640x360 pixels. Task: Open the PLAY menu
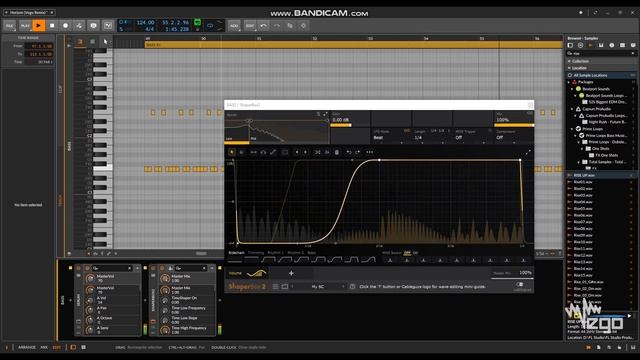tap(25, 26)
